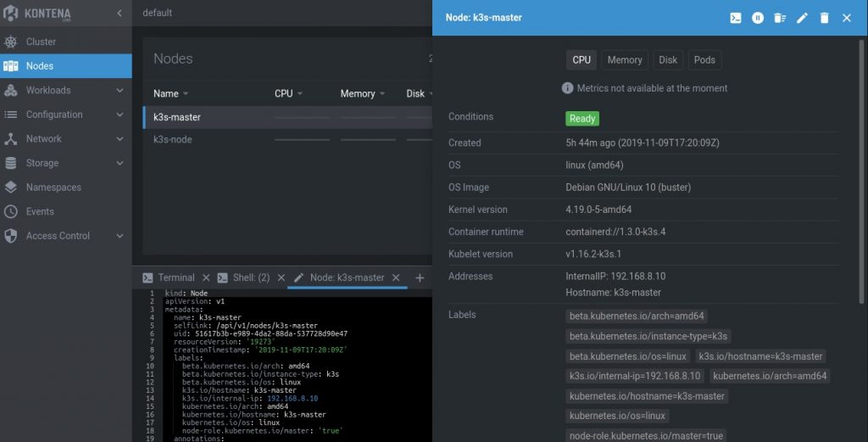
Task: Click the default cluster name
Action: [157, 13]
